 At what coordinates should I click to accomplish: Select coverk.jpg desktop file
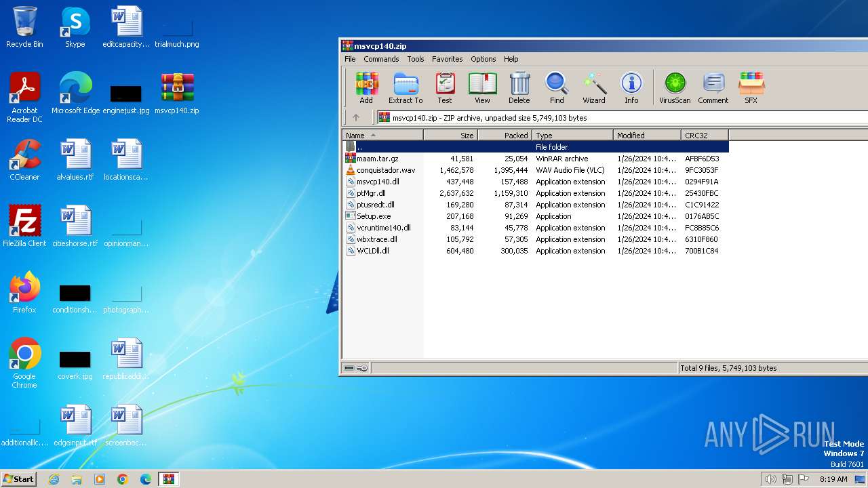point(75,366)
